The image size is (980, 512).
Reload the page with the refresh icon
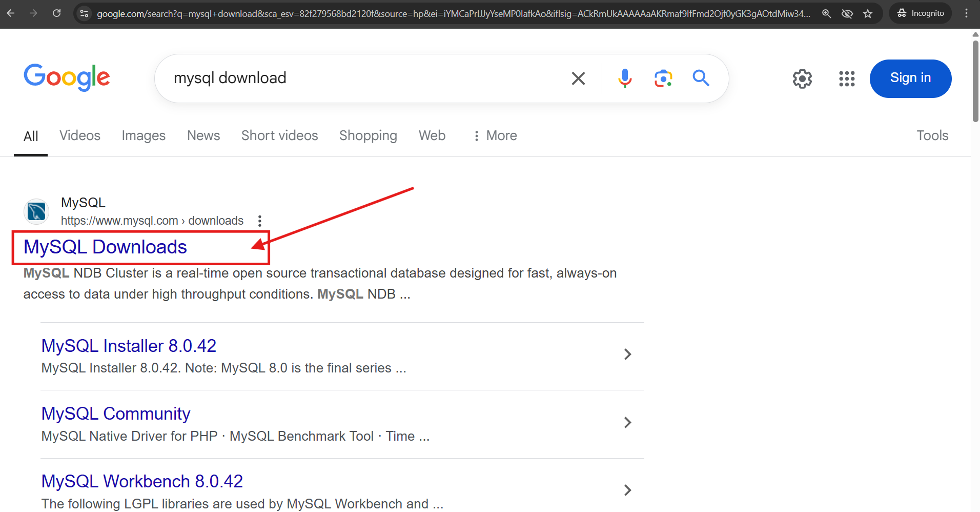[57, 13]
